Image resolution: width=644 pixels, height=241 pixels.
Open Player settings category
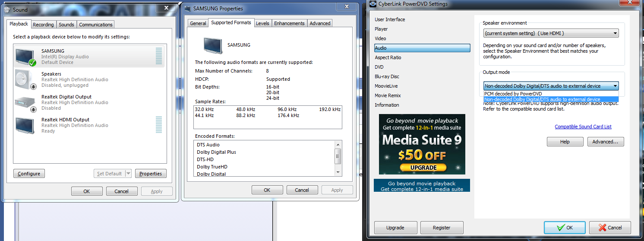[381, 29]
